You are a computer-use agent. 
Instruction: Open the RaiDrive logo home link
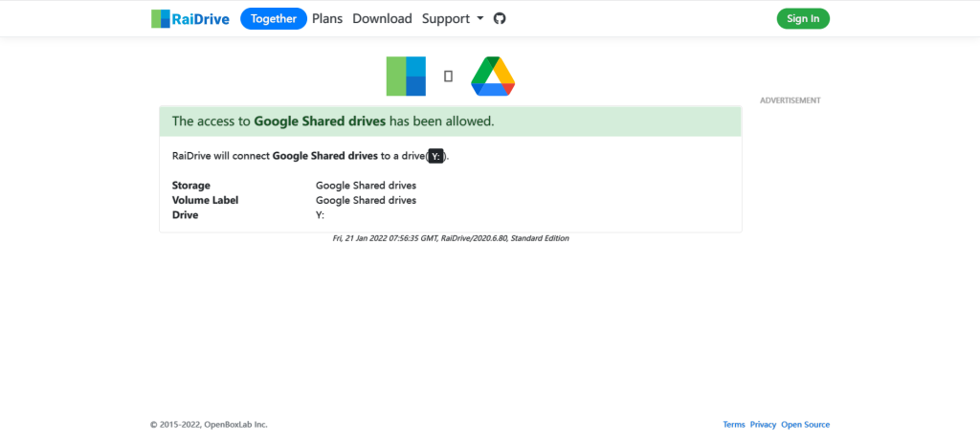[190, 19]
